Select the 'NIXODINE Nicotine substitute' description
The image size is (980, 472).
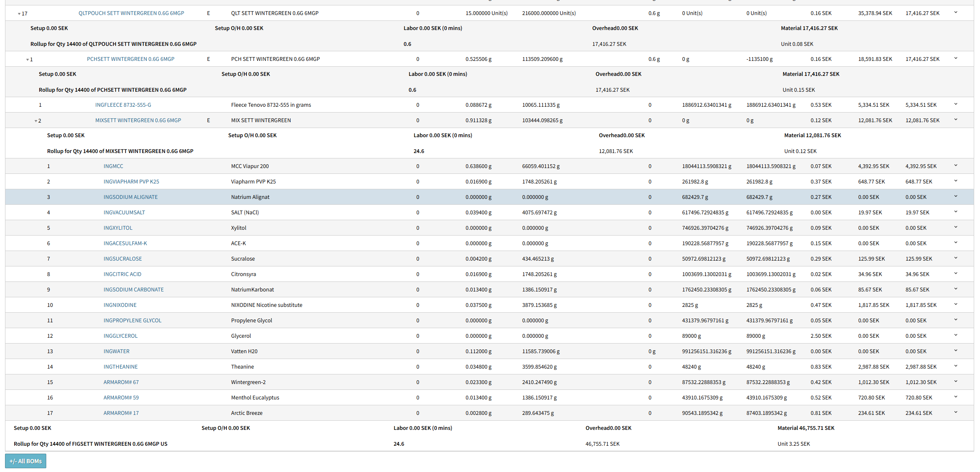click(x=267, y=305)
